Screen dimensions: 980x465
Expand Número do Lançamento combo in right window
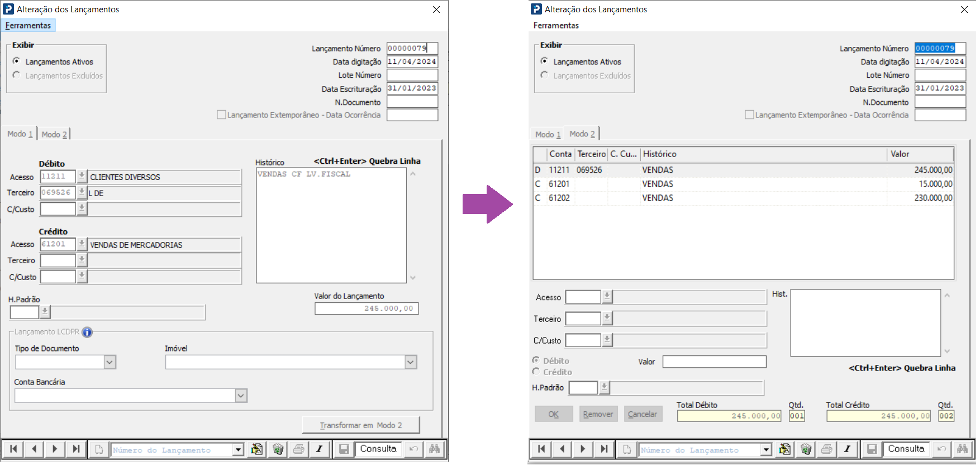(767, 450)
